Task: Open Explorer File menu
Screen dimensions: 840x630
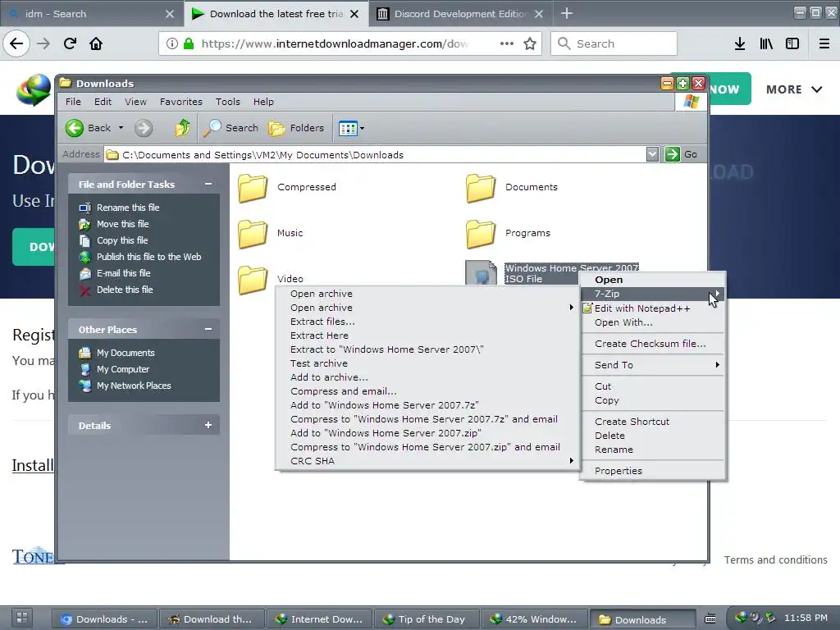Action: [x=73, y=102]
